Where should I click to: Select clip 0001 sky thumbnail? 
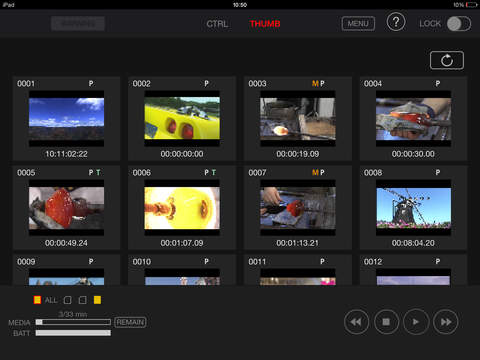tap(66, 118)
